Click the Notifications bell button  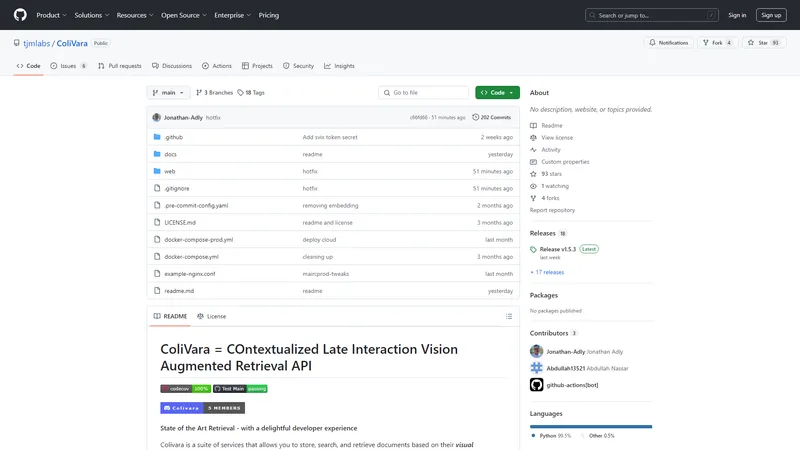click(x=668, y=43)
